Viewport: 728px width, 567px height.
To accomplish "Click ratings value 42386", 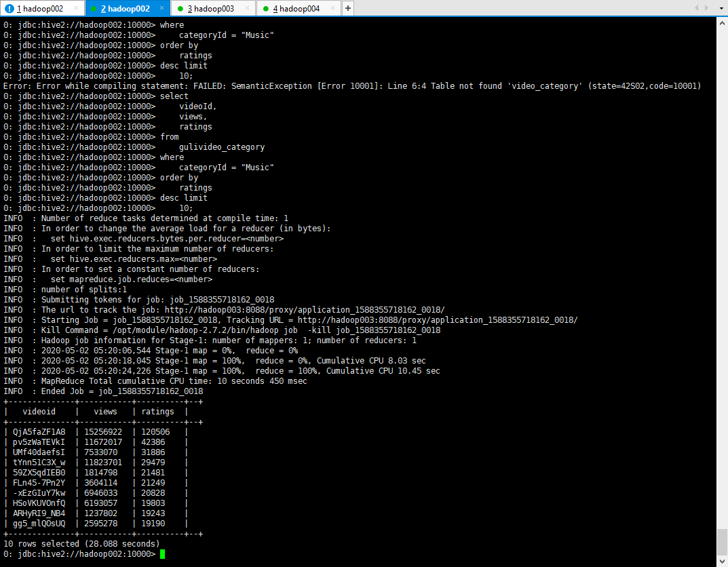I will tap(153, 442).
